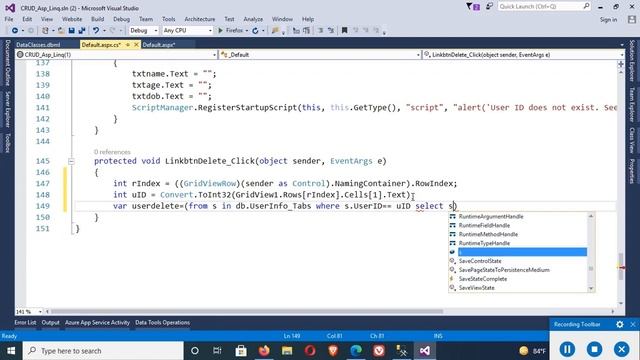The image size is (640, 360).
Task: Click the green Start Firefox play icon
Action: 220,31
